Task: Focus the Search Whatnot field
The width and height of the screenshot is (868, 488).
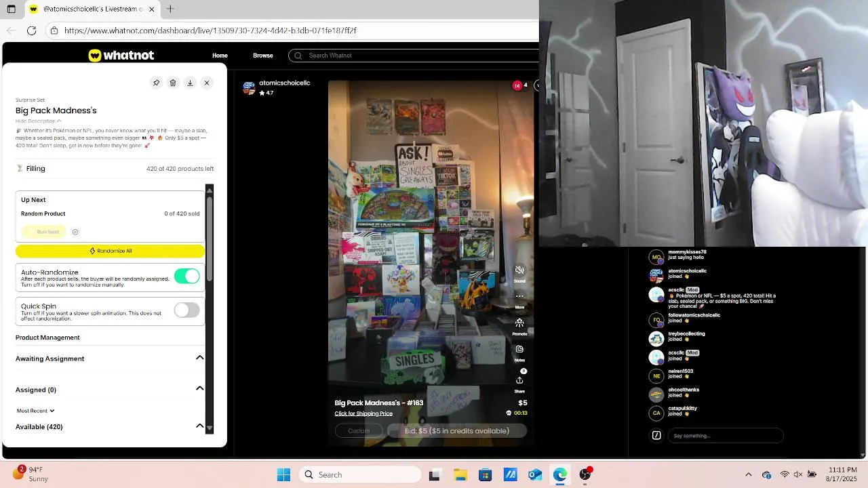Action: tap(414, 56)
